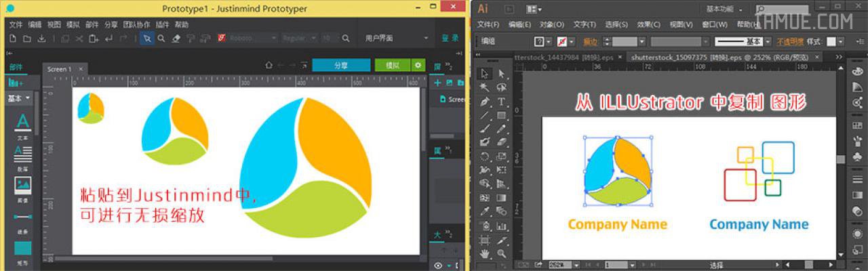868x271 pixels.
Task: Open simulation settings gear next to 模拟
Action: pyautogui.click(x=418, y=65)
